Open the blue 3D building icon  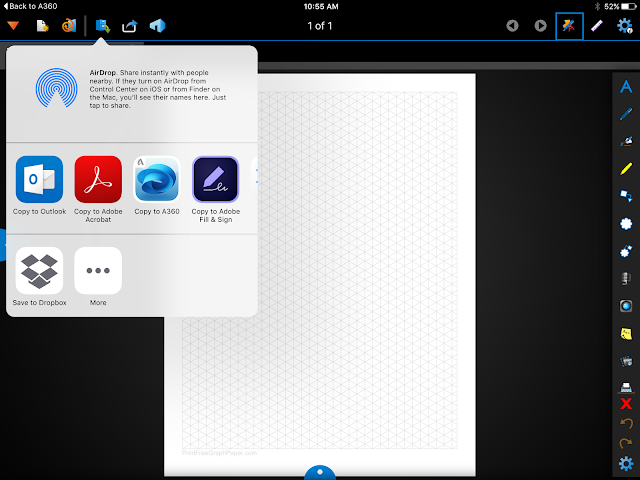click(x=157, y=26)
